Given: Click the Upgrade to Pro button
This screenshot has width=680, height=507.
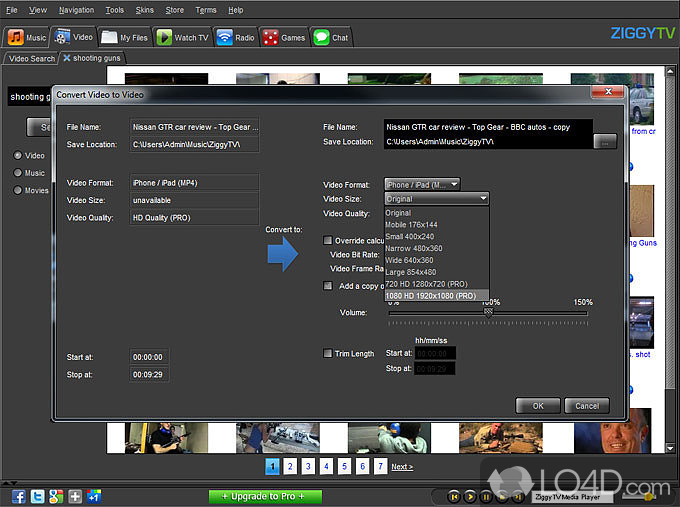Looking at the screenshot, I should (265, 496).
